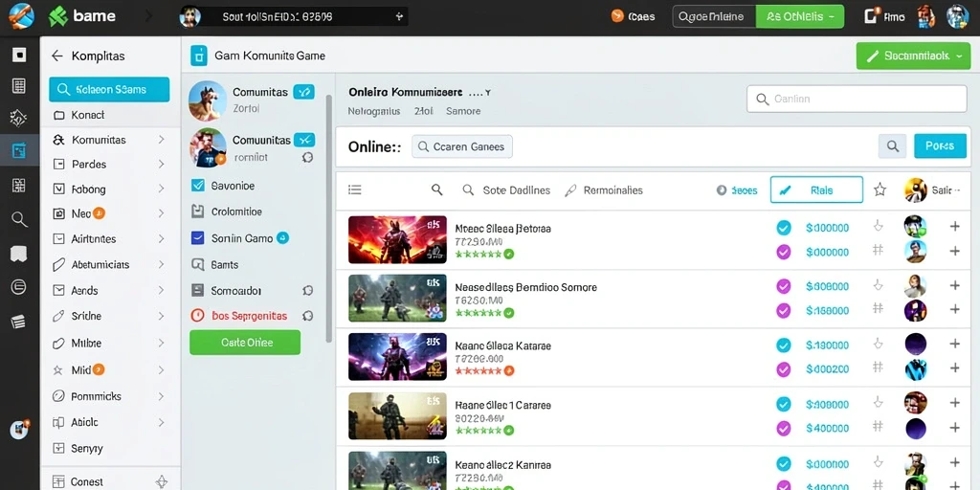Toggle the Savonioe checkbox
Image resolution: width=980 pixels, height=490 pixels.
pos(197,186)
